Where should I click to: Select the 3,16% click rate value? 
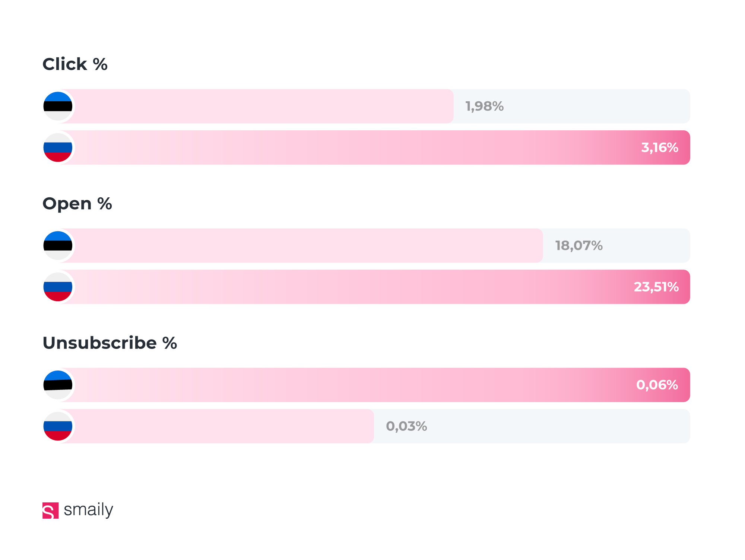pos(659,147)
